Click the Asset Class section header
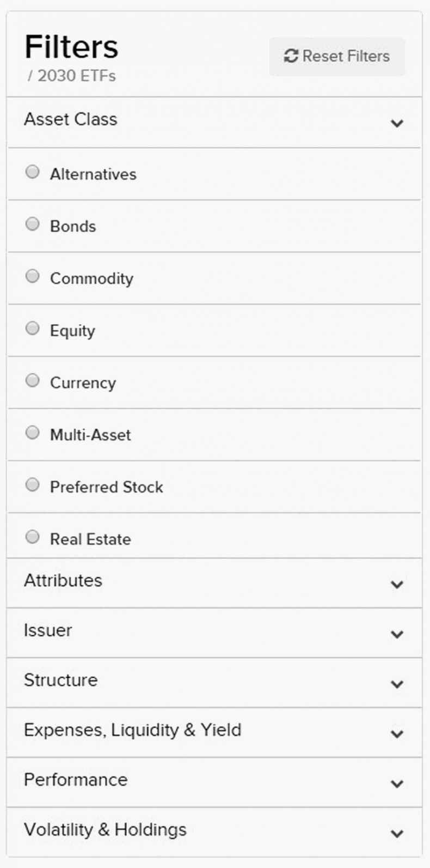Image resolution: width=430 pixels, height=868 pixels. pos(71,119)
